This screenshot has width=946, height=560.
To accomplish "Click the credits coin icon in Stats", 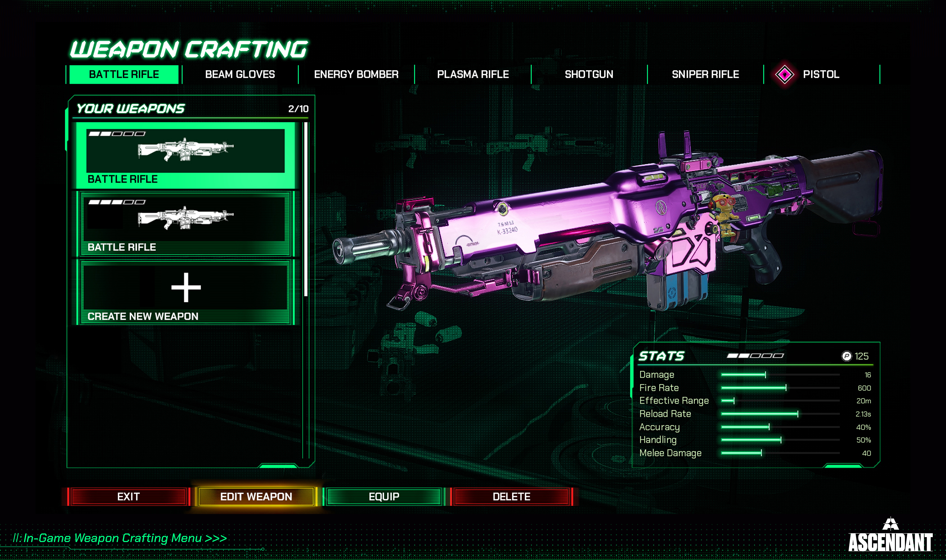I will point(846,356).
